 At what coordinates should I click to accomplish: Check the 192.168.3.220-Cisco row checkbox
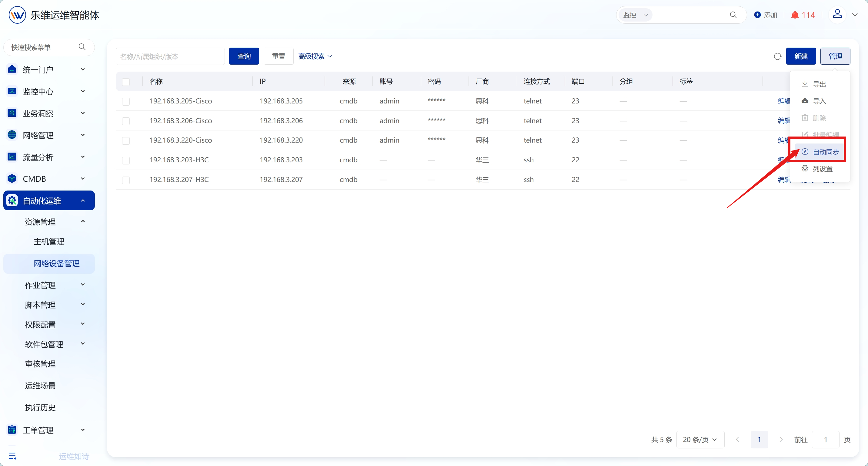click(126, 140)
